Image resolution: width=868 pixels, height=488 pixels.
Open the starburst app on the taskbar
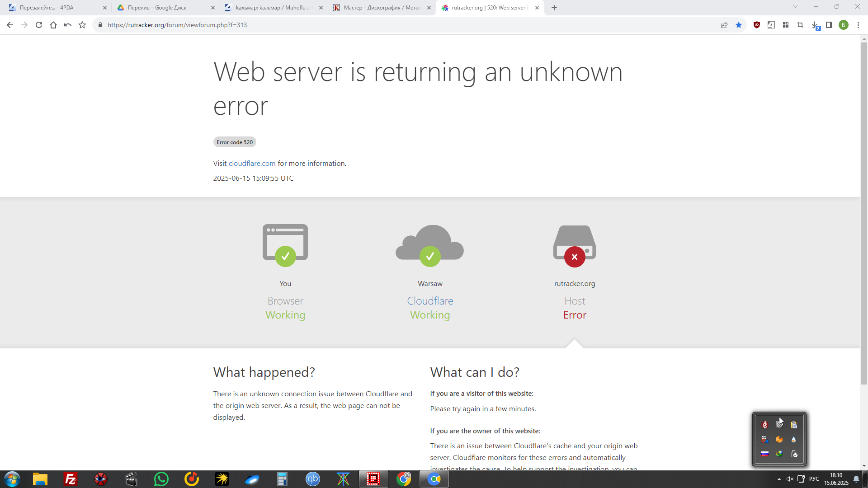(222, 479)
